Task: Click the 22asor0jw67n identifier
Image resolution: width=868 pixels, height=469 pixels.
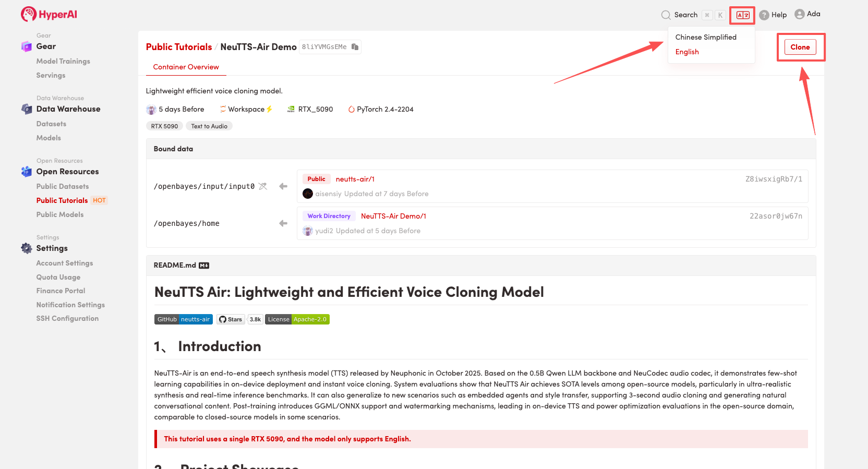Action: pos(776,216)
